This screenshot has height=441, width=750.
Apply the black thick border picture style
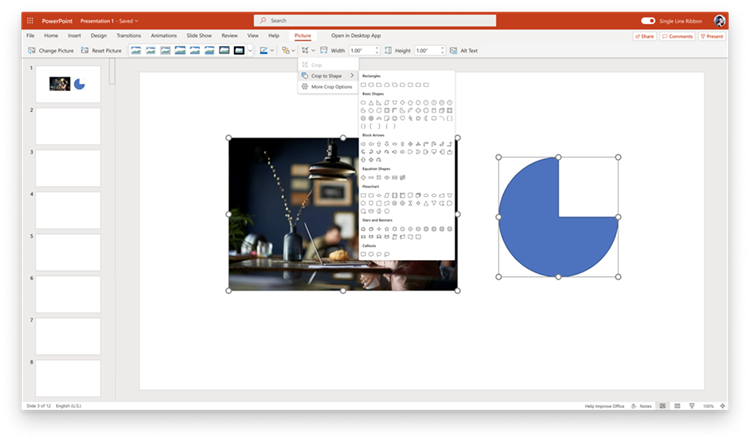coord(239,50)
